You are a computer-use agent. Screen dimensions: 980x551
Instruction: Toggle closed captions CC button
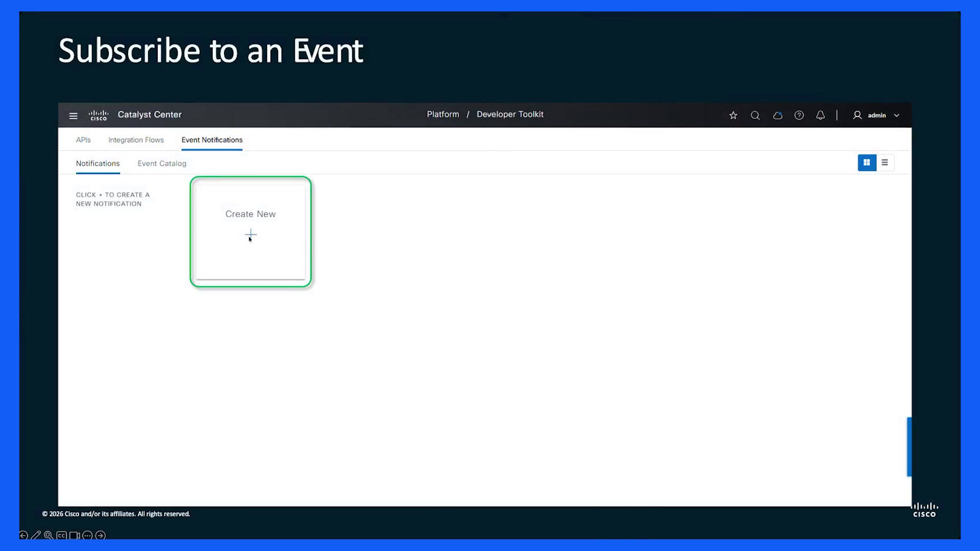61,535
